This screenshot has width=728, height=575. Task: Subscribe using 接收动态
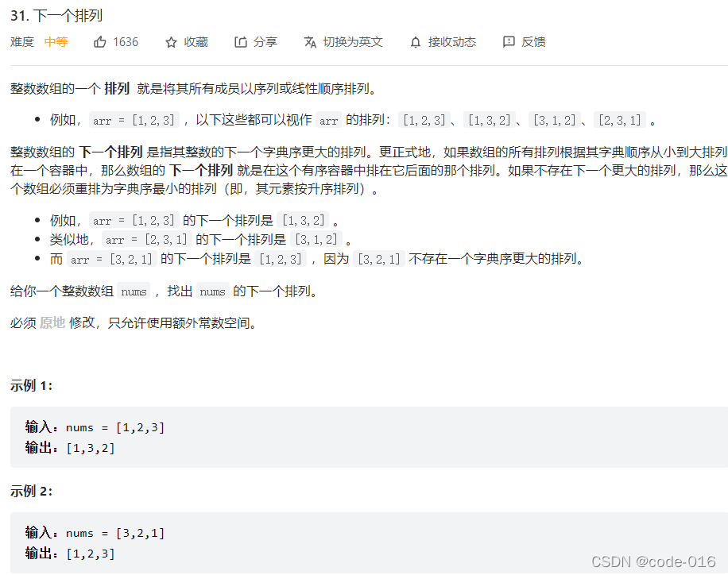(x=452, y=42)
